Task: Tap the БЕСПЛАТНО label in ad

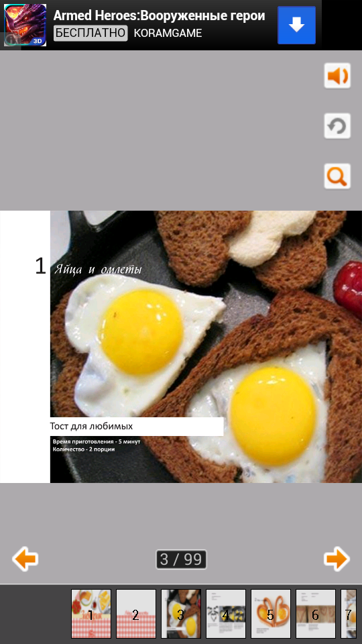Action: (x=90, y=34)
